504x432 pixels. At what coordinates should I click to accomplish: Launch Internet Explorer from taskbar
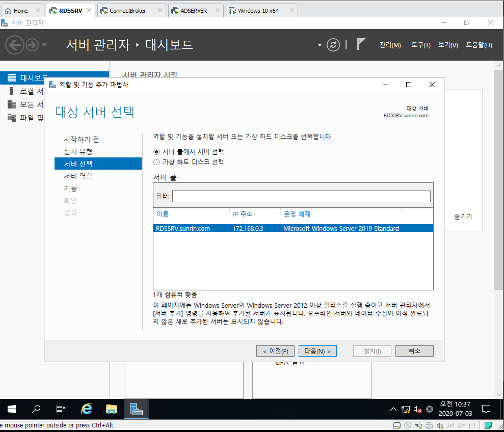coord(86,409)
